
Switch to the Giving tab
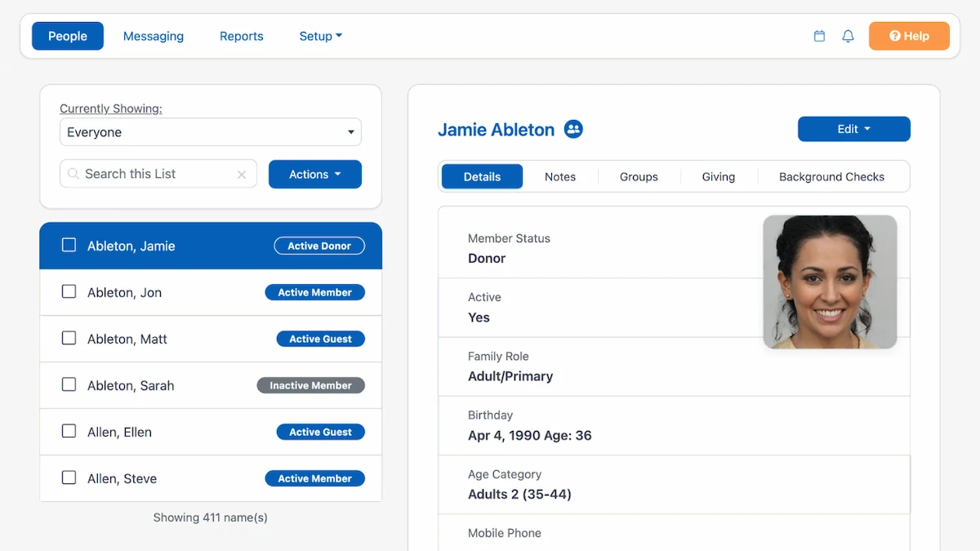pyautogui.click(x=719, y=176)
